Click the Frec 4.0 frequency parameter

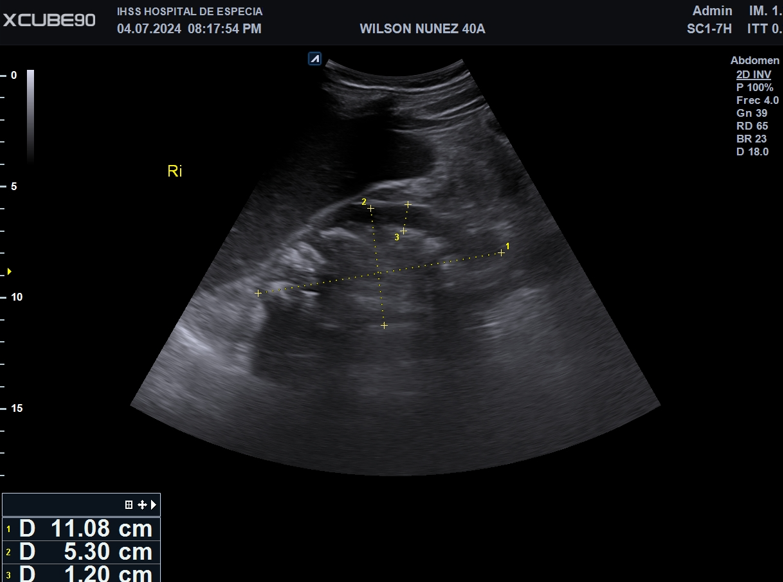(x=756, y=100)
